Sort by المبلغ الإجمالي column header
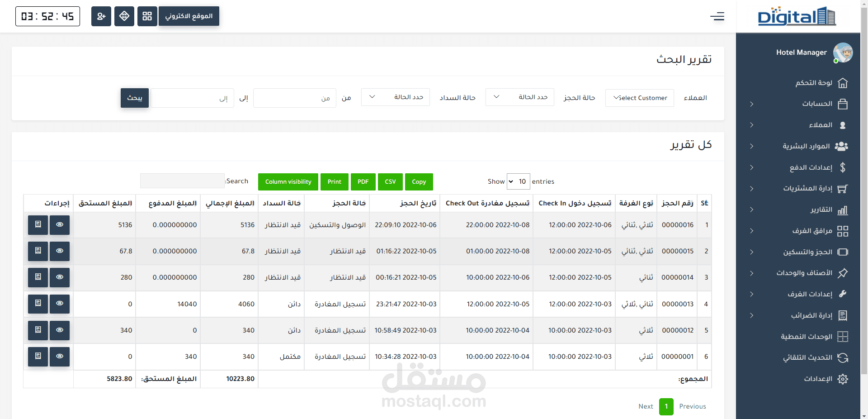 tap(229, 203)
